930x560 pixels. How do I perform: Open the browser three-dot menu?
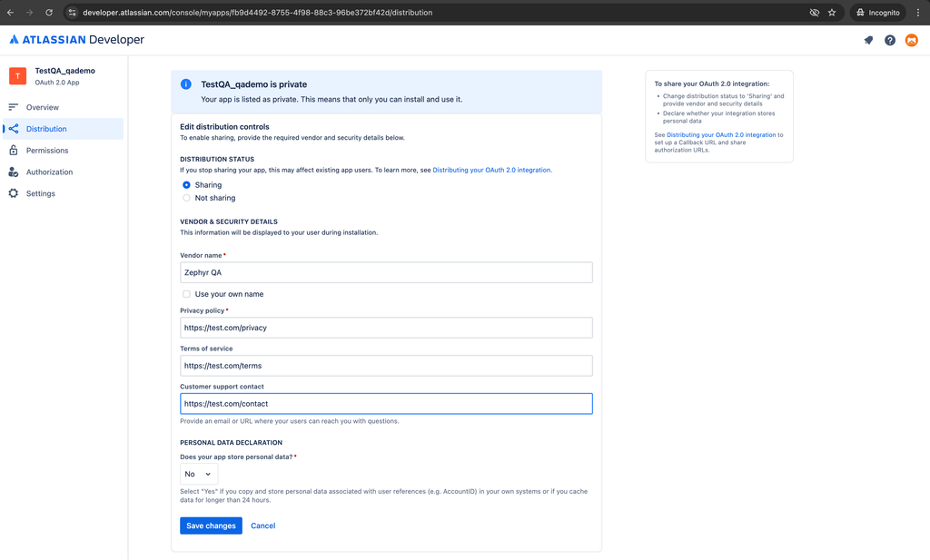coord(918,13)
